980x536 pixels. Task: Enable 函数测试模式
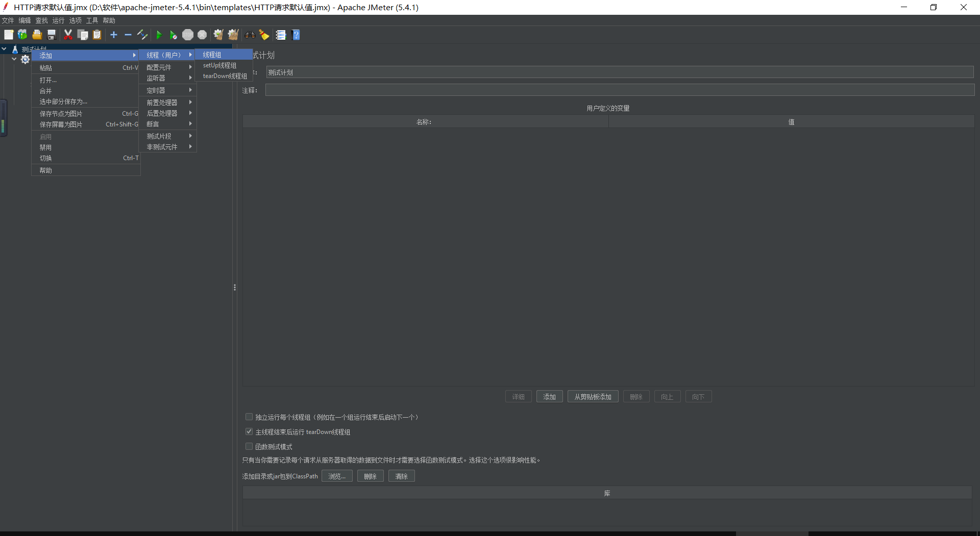249,446
